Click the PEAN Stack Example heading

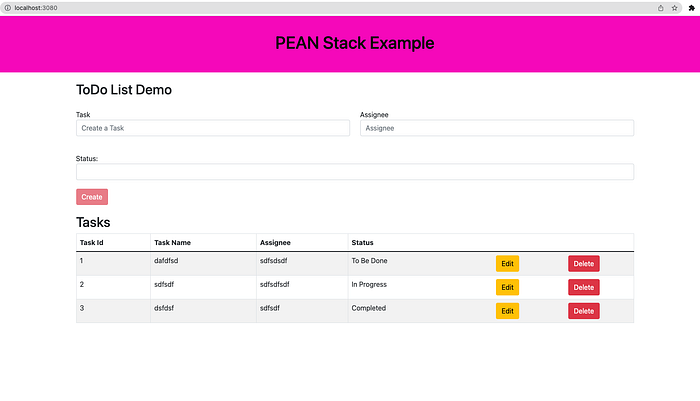(354, 43)
